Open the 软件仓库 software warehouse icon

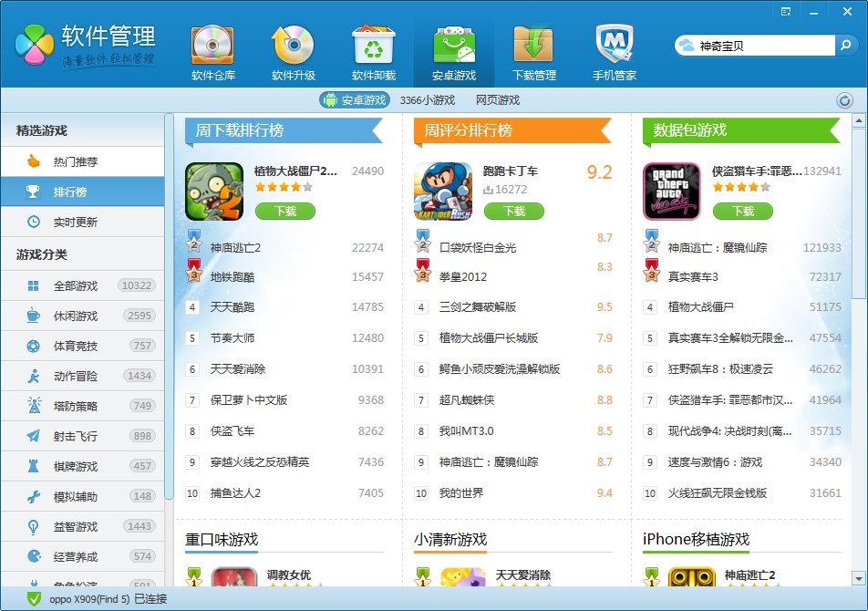(x=214, y=46)
